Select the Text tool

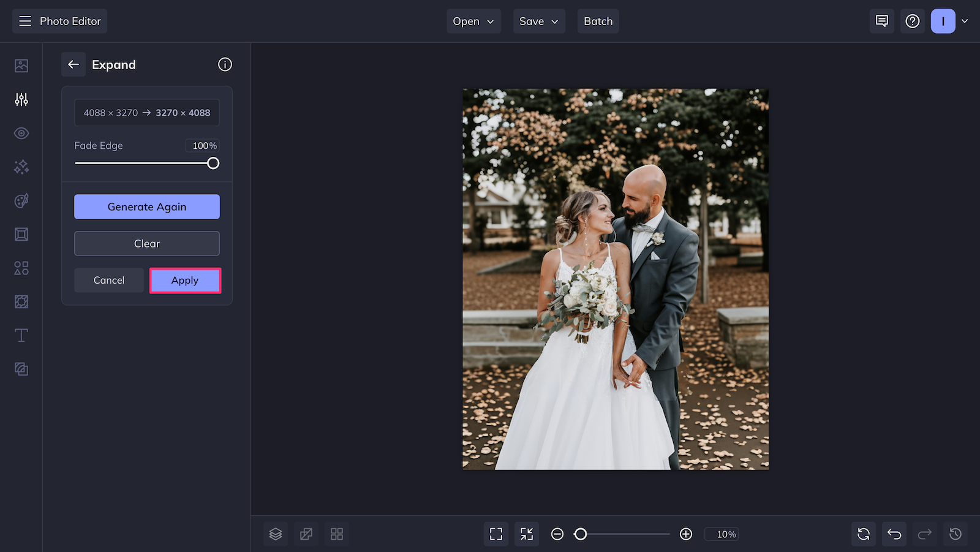pos(21,335)
